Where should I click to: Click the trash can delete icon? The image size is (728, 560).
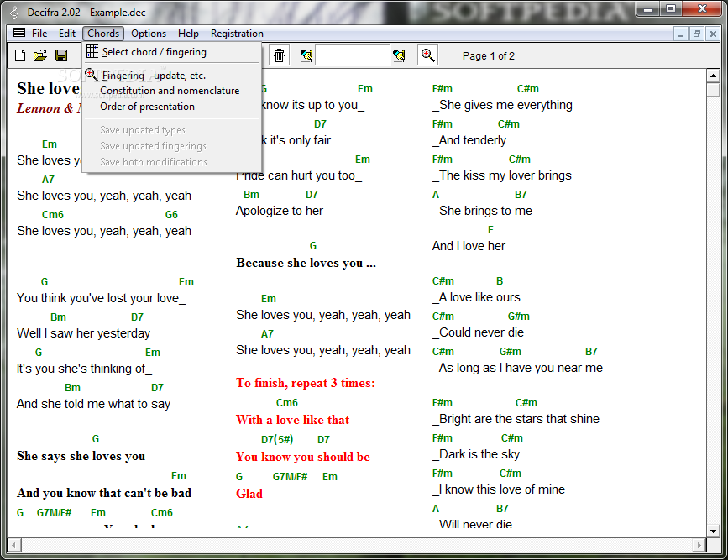coord(279,55)
